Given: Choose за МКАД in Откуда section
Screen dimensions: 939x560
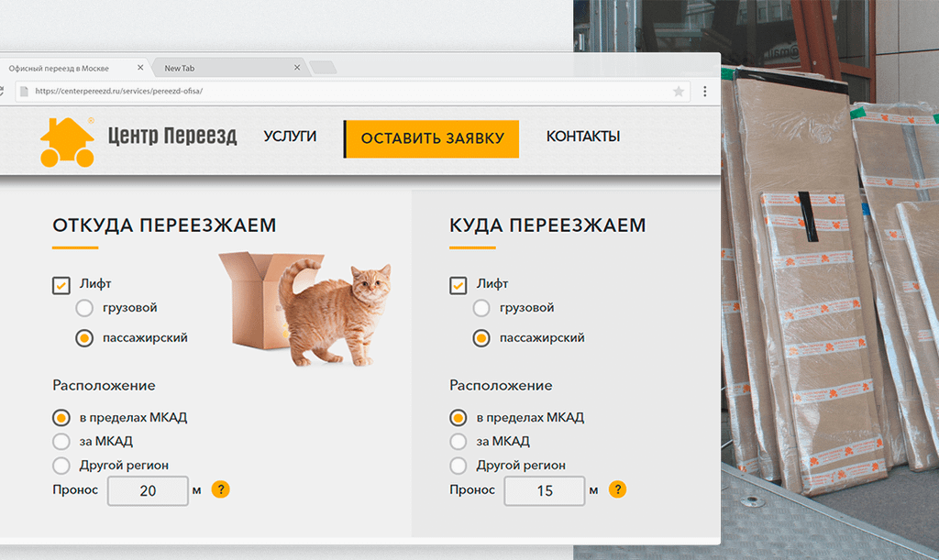Looking at the screenshot, I should click(61, 442).
